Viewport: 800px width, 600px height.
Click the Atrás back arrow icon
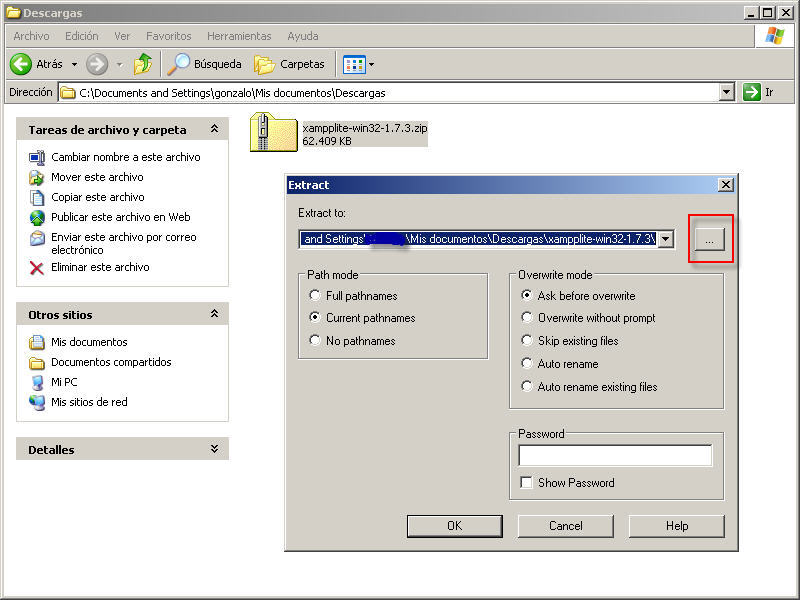[21, 64]
